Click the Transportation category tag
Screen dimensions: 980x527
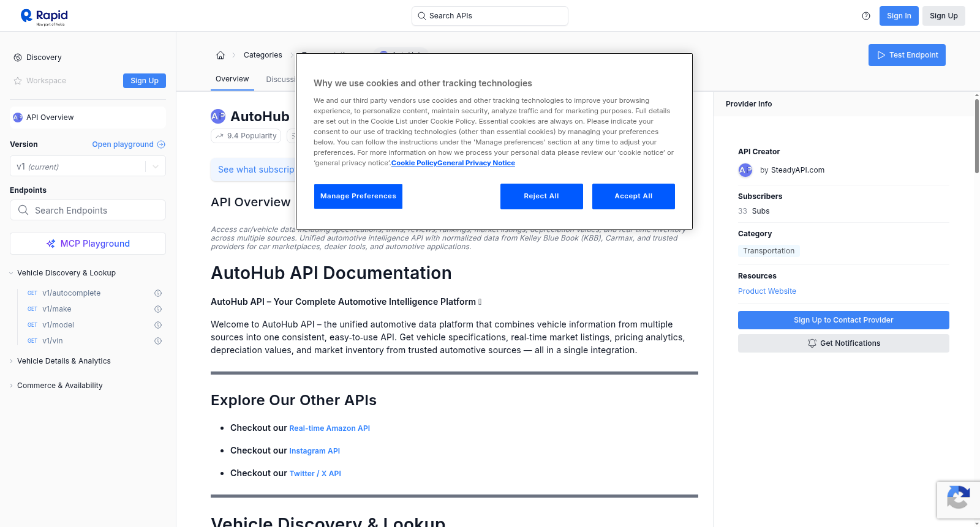pyautogui.click(x=769, y=251)
